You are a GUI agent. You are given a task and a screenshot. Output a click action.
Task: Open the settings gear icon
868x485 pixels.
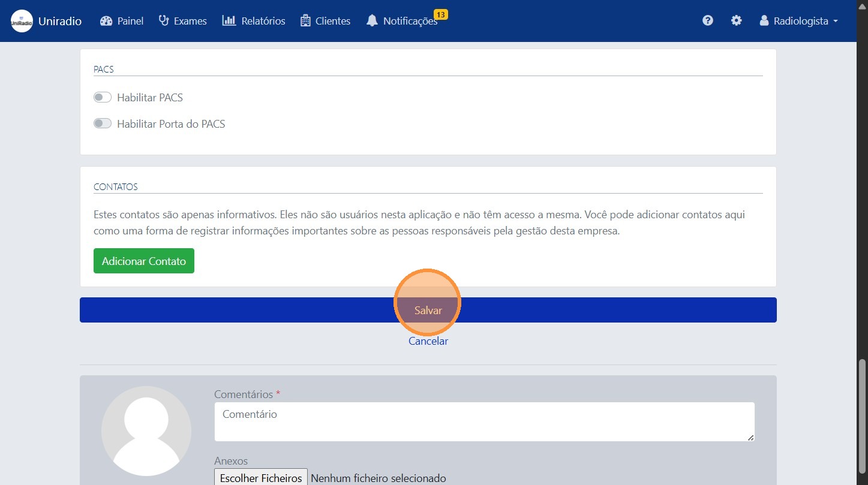pos(736,21)
